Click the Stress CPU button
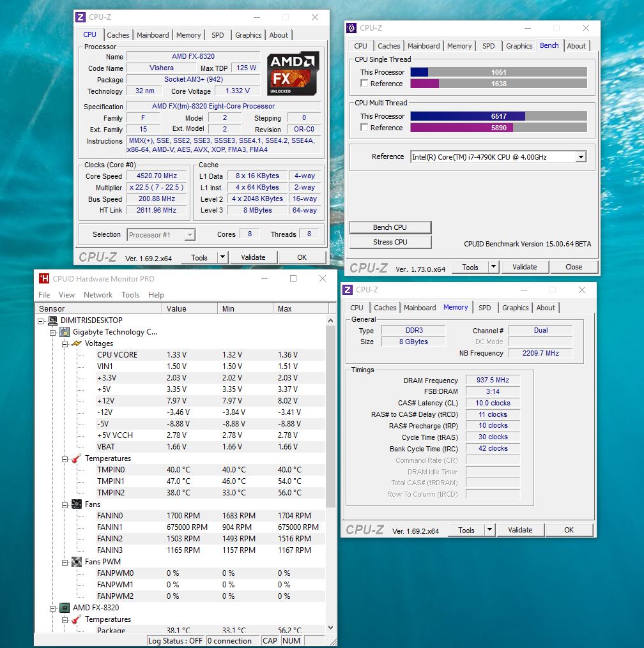Image resolution: width=644 pixels, height=648 pixels. tap(390, 242)
